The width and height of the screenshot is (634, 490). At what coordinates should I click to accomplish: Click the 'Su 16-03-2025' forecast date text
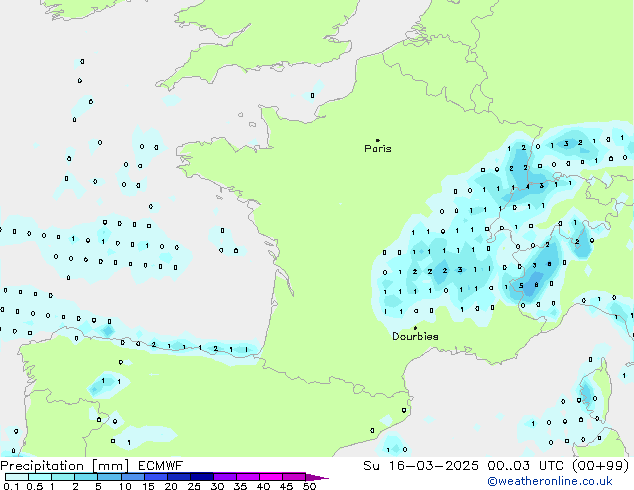(x=421, y=466)
